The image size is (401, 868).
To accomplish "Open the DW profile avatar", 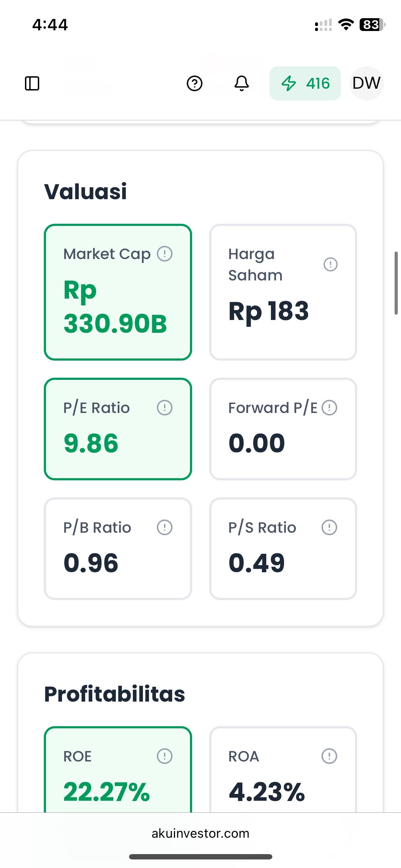I will click(366, 83).
